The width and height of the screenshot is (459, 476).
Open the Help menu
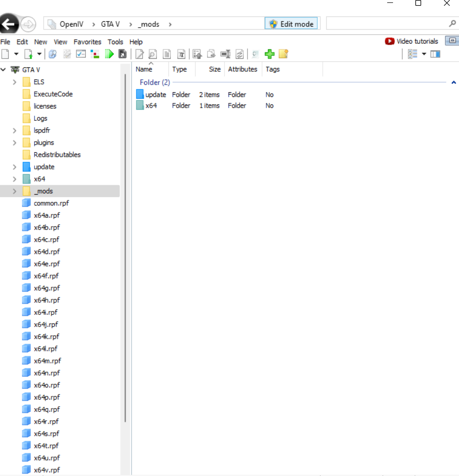[x=136, y=42]
